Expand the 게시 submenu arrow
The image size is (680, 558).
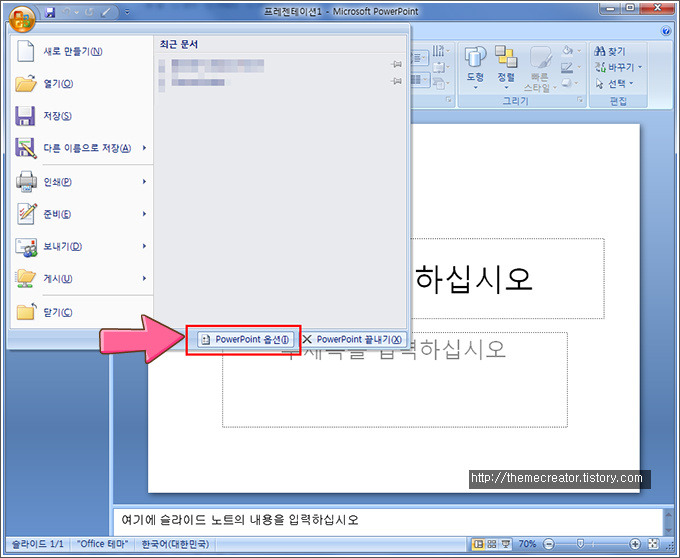pyautogui.click(x=144, y=278)
